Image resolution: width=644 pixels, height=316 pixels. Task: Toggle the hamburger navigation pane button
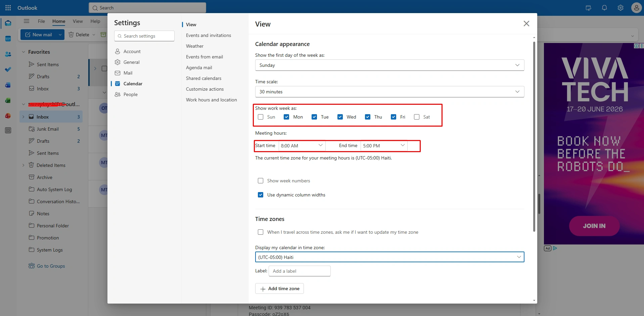coord(27,21)
